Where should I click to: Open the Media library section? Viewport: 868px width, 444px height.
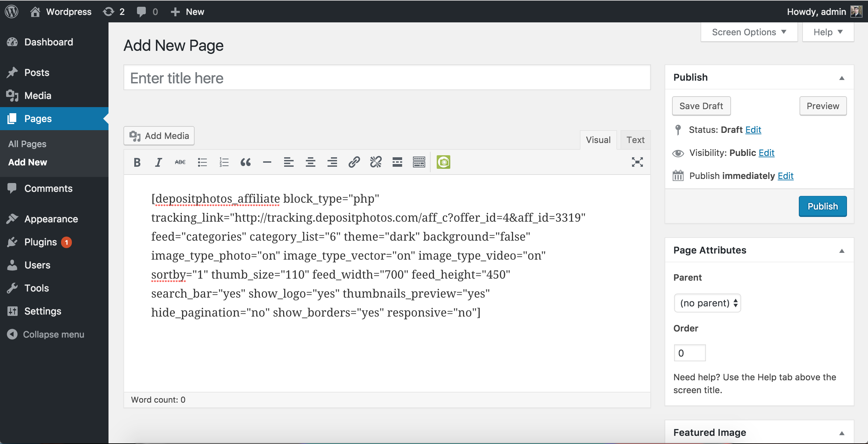tap(54, 96)
